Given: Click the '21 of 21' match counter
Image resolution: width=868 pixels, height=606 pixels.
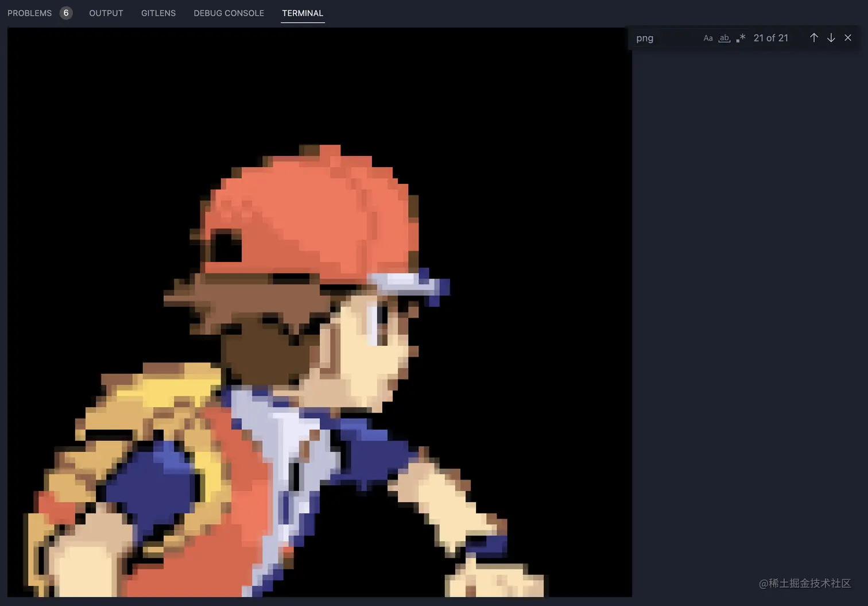Looking at the screenshot, I should [771, 38].
